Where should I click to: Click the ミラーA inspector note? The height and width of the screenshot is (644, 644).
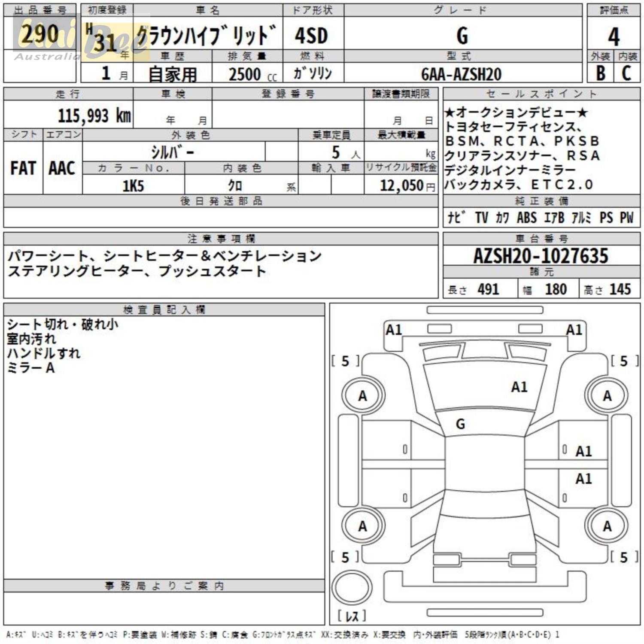31,368
